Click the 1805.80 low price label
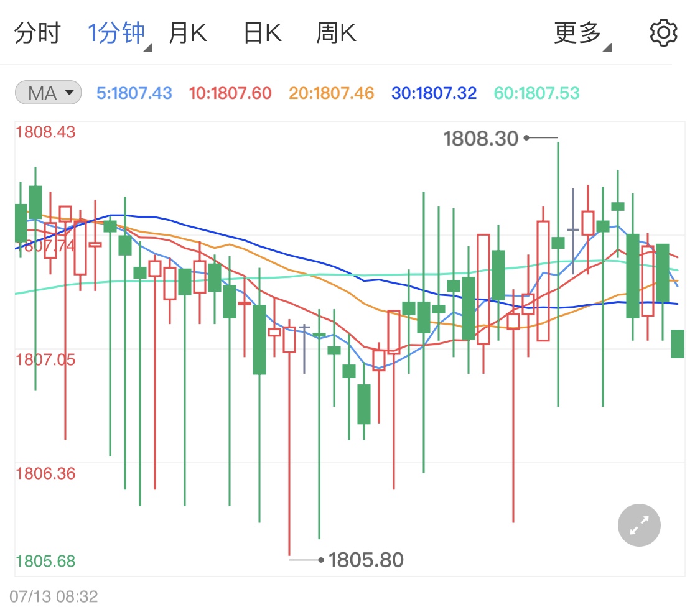 point(366,560)
